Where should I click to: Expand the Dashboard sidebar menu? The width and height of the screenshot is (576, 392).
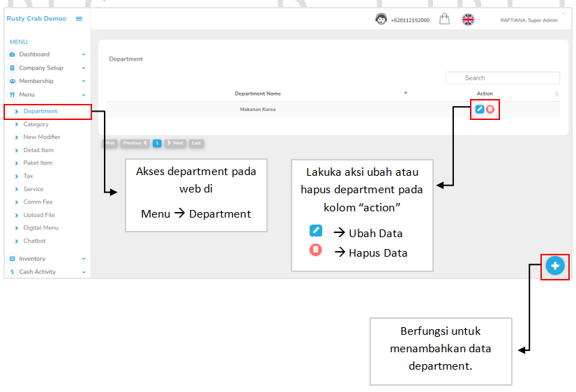pos(47,54)
